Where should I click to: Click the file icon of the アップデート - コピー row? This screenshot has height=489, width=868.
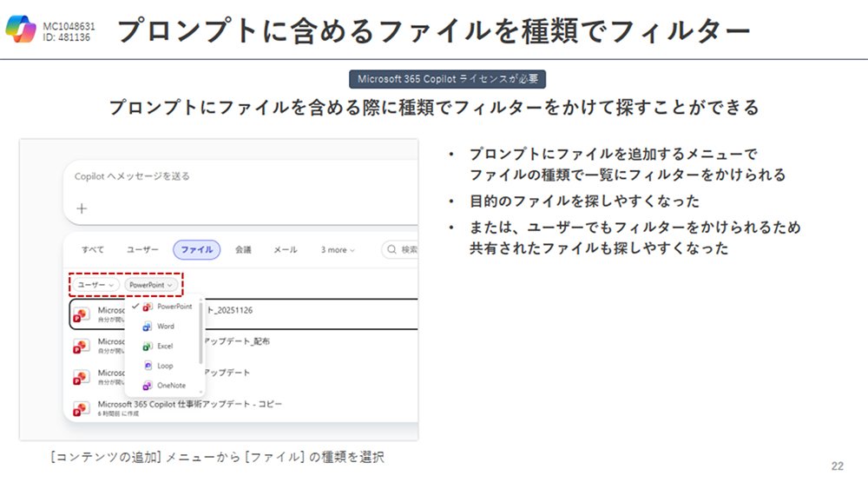point(82,409)
